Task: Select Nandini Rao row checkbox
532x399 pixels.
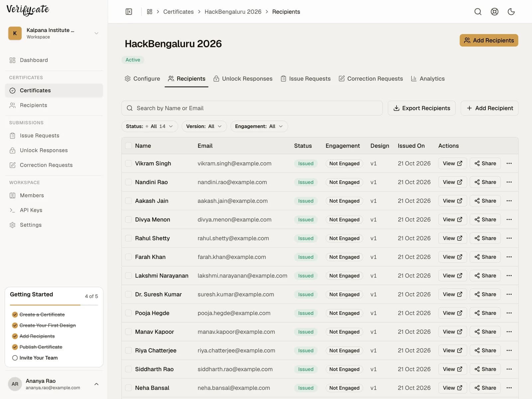Action: 128,182
